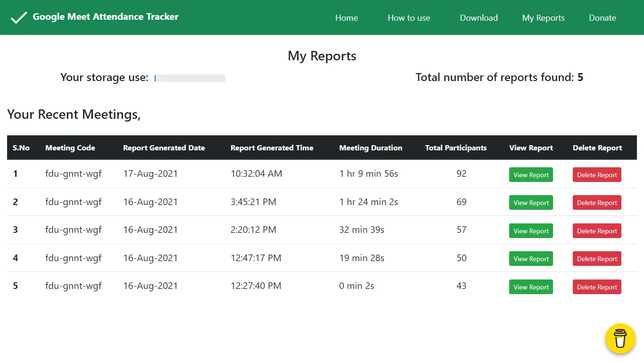Screen dimensions: 644x362
Task: Open the Buy Me a Coffee widget
Action: point(620,338)
